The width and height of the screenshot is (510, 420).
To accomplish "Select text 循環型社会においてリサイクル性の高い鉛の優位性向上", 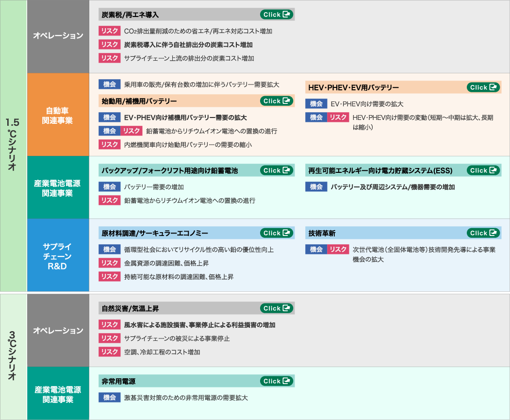I will 199,250.
